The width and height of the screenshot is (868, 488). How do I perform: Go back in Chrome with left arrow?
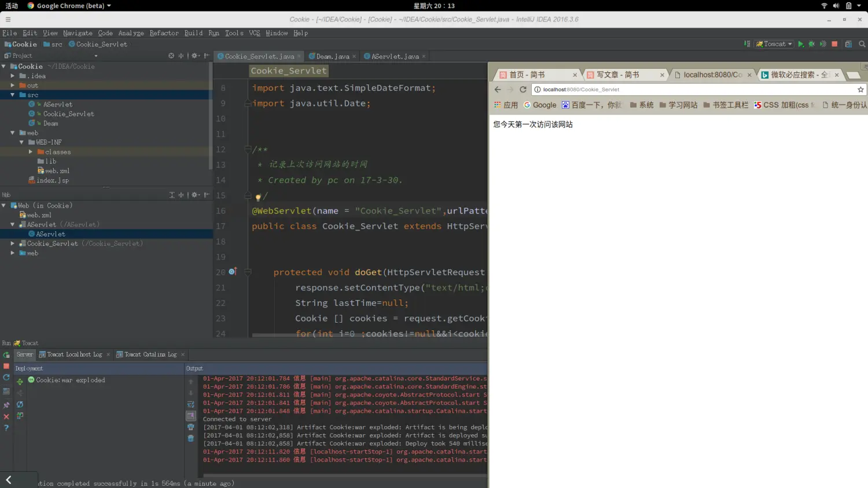[x=498, y=90]
